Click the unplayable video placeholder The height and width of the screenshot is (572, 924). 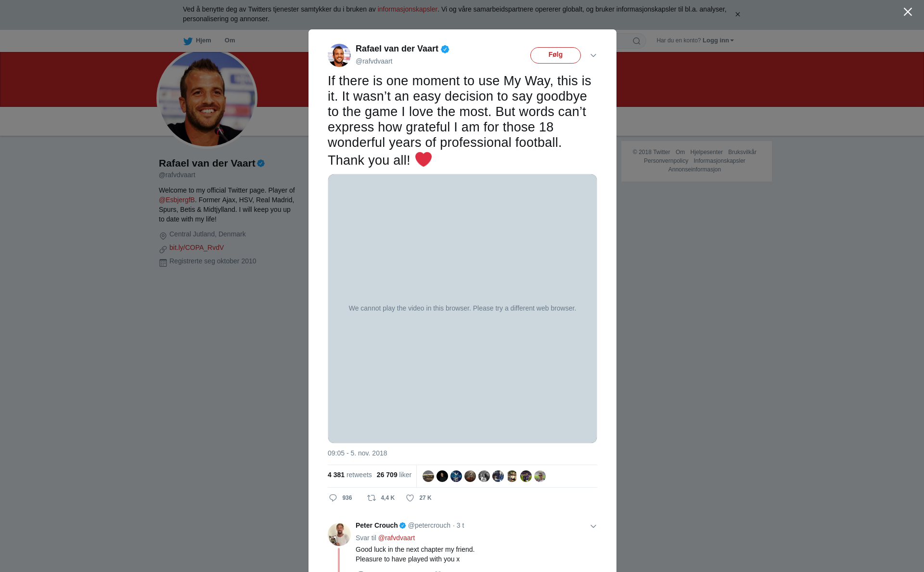462,309
